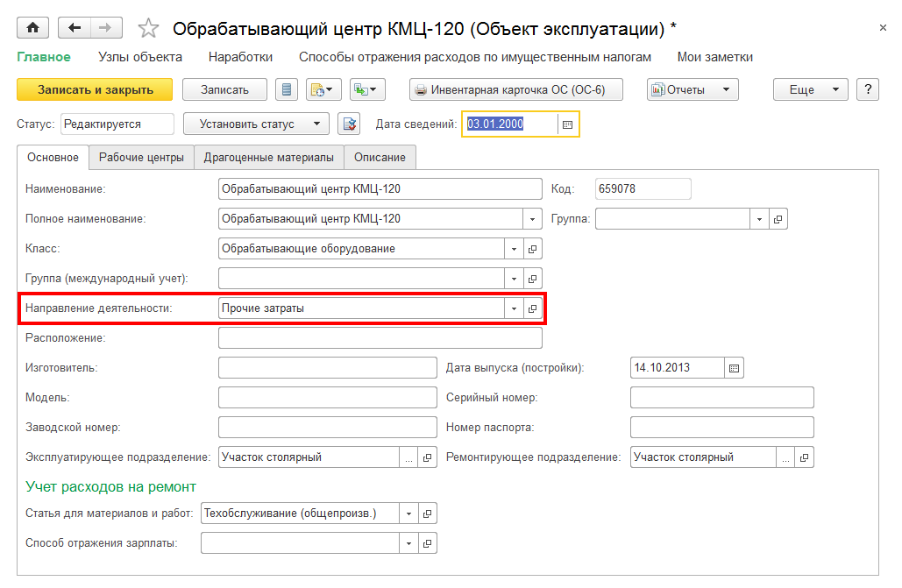Viewport: 902px width, 588px height.
Task: Close the form with the X icon
Action: pyautogui.click(x=883, y=28)
